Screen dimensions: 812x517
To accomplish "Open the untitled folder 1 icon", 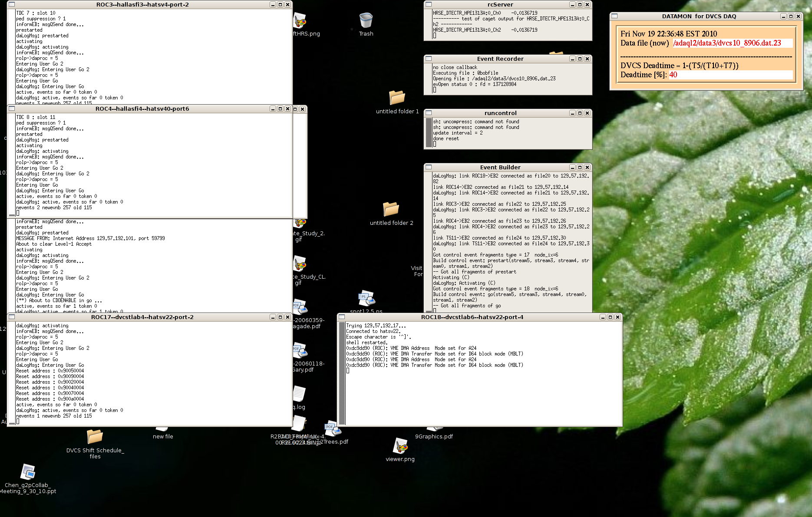I will (397, 98).
